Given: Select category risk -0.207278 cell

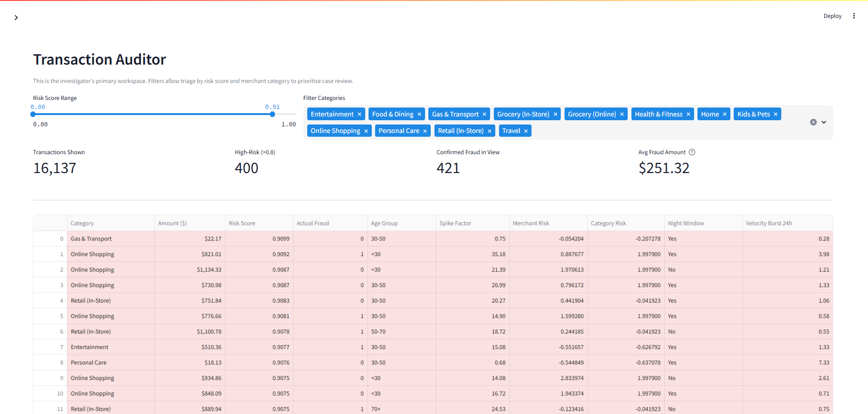Looking at the screenshot, I should coord(626,239).
